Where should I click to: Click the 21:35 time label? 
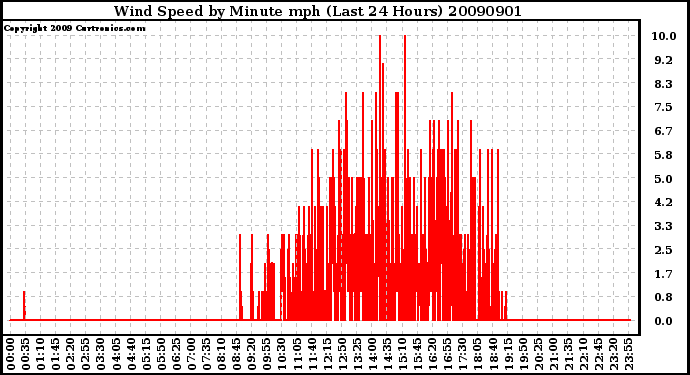click(x=568, y=354)
